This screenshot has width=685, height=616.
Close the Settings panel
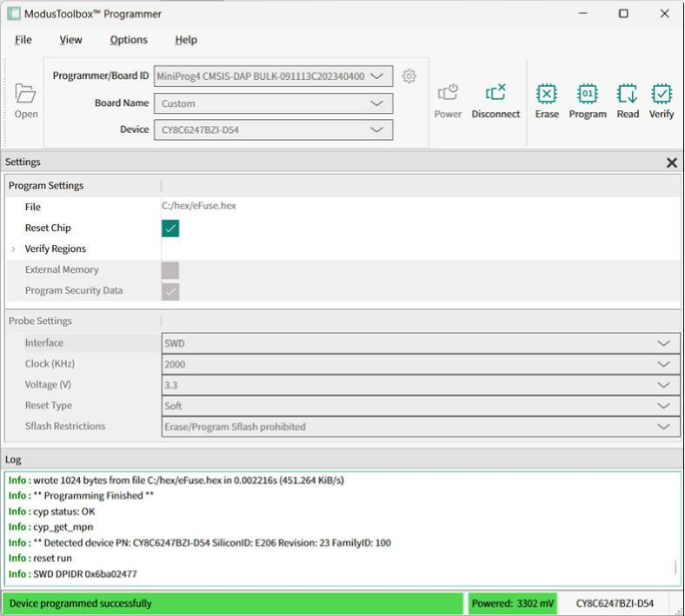(x=672, y=162)
